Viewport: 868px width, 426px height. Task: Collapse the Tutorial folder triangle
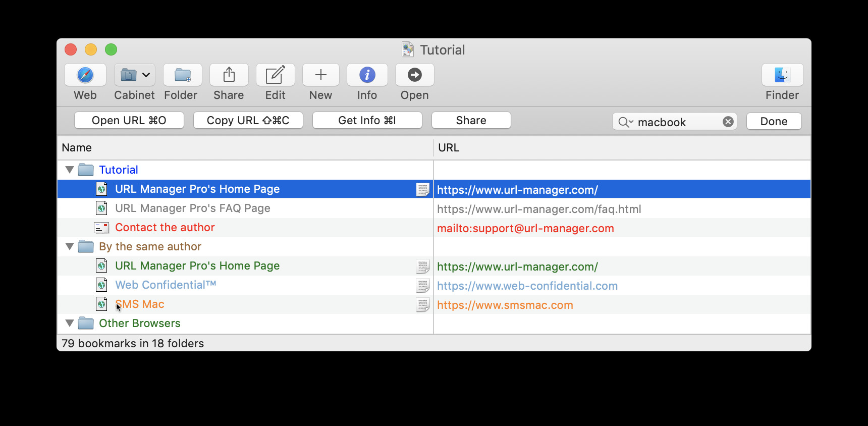pyautogui.click(x=70, y=170)
